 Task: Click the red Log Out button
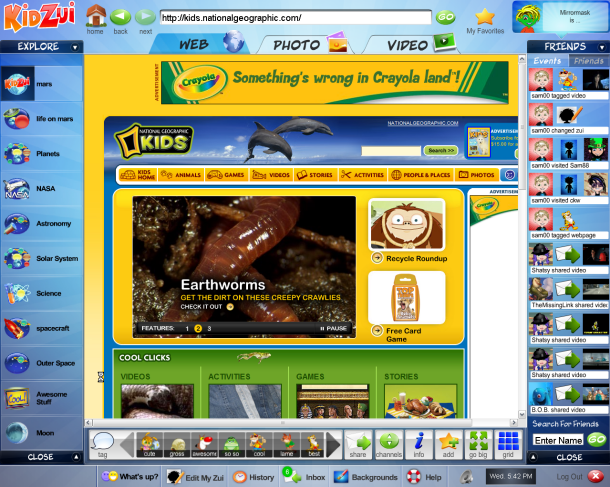pos(595,476)
